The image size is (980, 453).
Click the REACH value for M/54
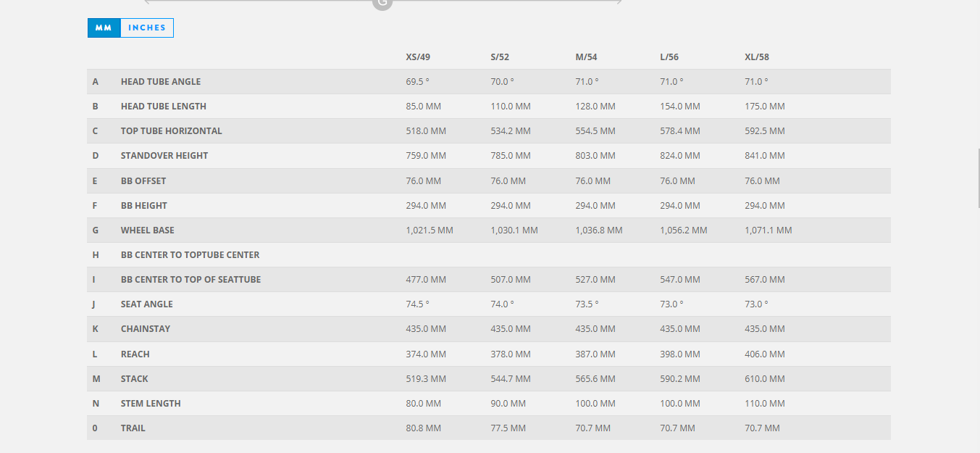coord(595,354)
